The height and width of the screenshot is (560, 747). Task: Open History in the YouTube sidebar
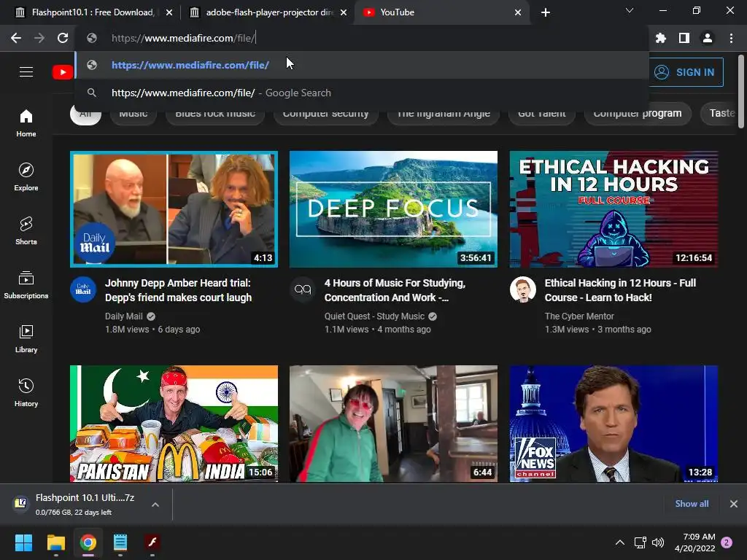[x=26, y=392]
